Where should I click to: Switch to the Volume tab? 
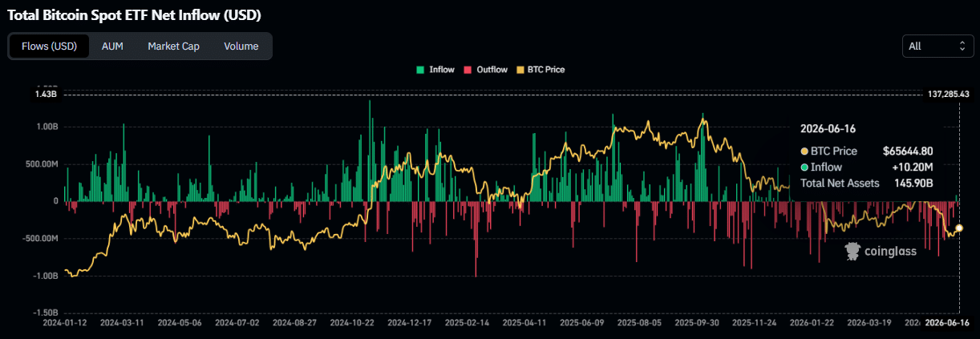[241, 46]
